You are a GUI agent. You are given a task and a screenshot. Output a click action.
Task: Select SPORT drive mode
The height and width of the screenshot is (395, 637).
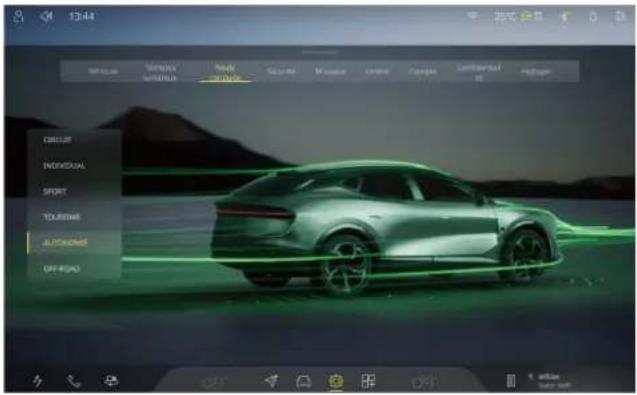click(x=55, y=191)
